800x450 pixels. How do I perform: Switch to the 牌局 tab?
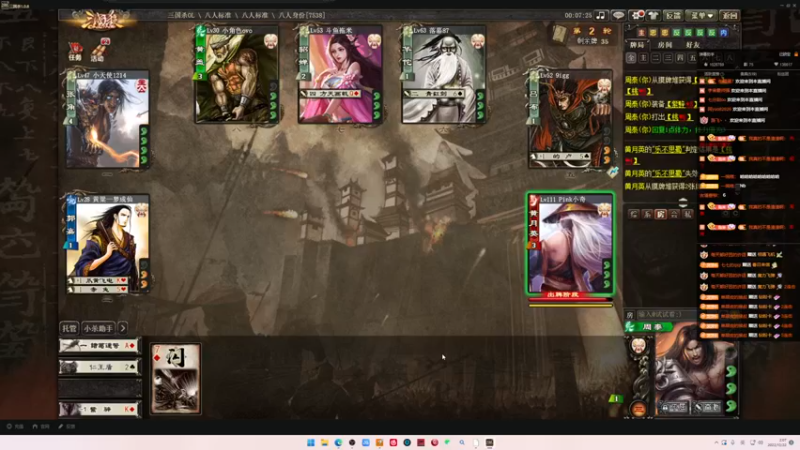click(637, 45)
